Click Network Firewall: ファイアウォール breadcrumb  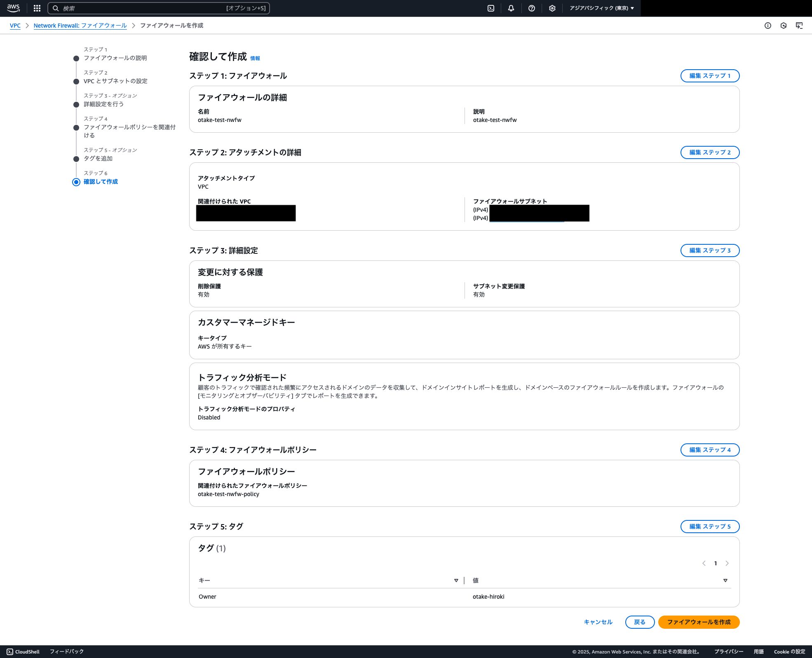point(80,26)
